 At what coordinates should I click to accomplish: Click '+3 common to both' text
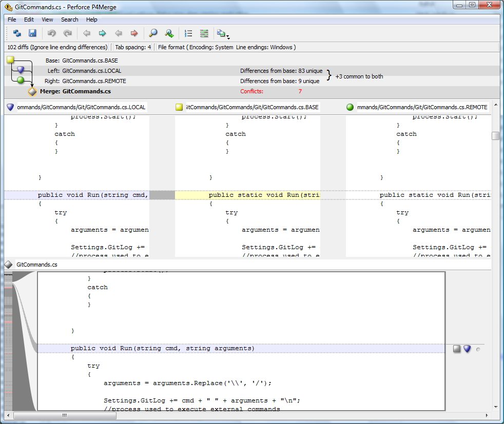pyautogui.click(x=359, y=76)
